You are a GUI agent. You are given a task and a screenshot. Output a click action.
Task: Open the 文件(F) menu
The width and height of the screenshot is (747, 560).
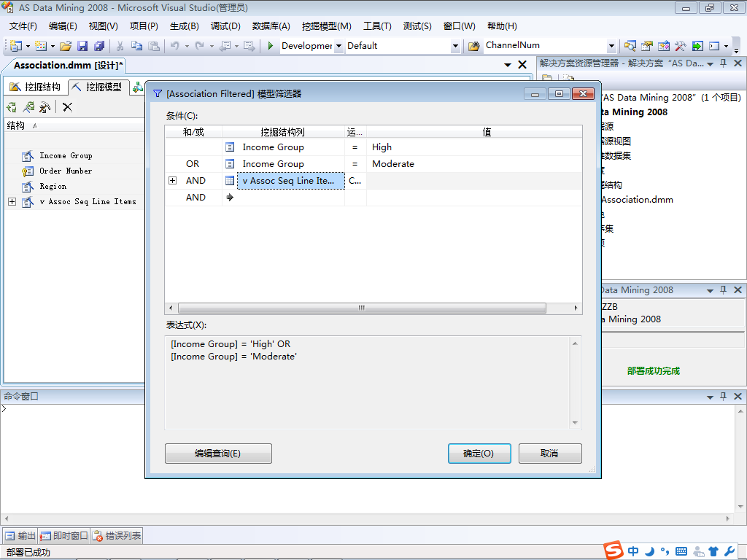pos(23,26)
